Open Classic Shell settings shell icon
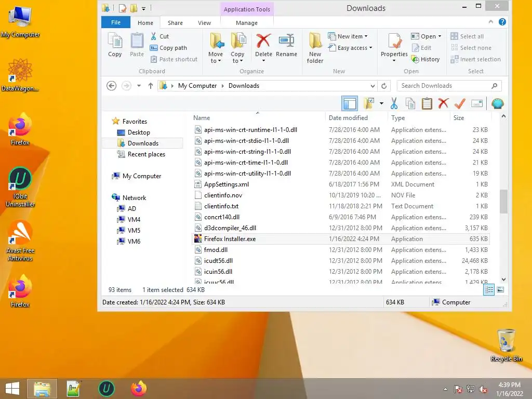Image resolution: width=532 pixels, height=399 pixels. pyautogui.click(x=497, y=103)
